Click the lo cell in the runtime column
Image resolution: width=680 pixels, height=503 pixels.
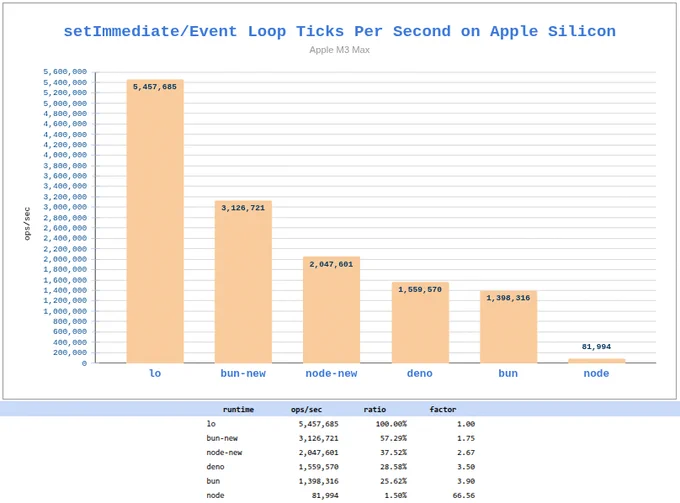click(x=211, y=424)
